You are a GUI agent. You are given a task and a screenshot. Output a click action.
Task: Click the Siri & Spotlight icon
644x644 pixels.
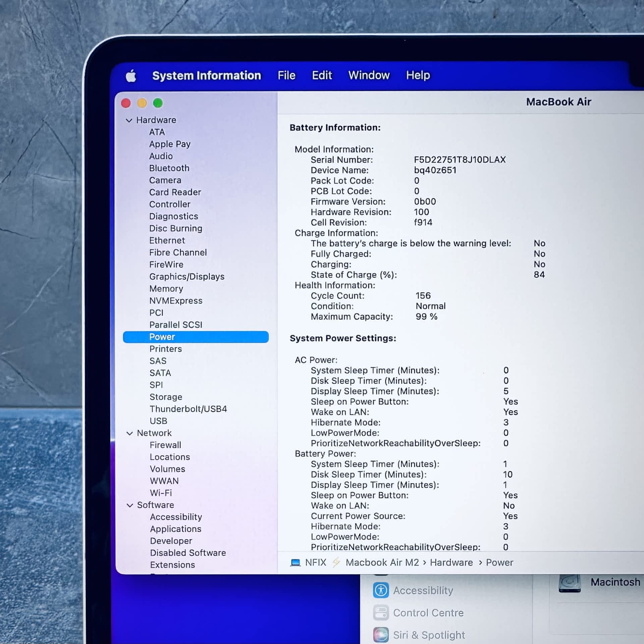coord(381,635)
